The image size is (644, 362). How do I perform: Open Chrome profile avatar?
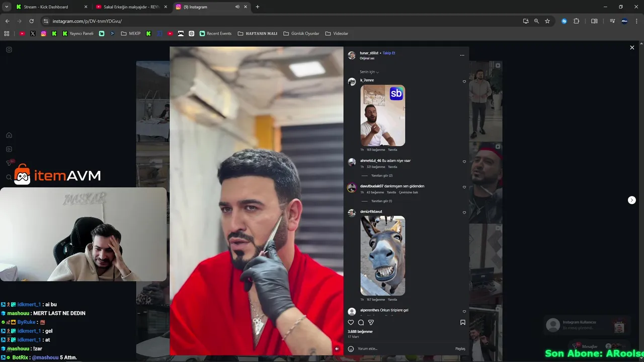tap(624, 21)
